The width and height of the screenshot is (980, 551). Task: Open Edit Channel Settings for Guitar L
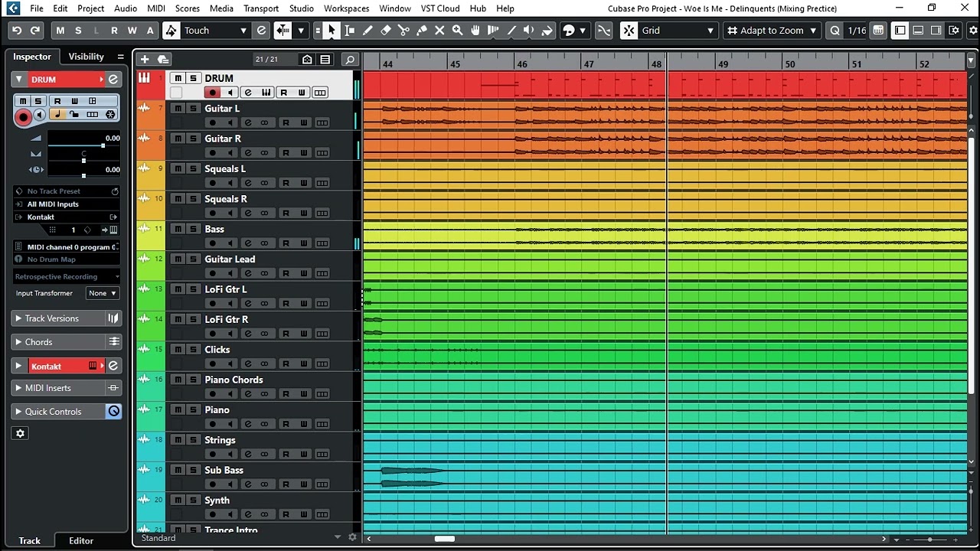tap(247, 122)
